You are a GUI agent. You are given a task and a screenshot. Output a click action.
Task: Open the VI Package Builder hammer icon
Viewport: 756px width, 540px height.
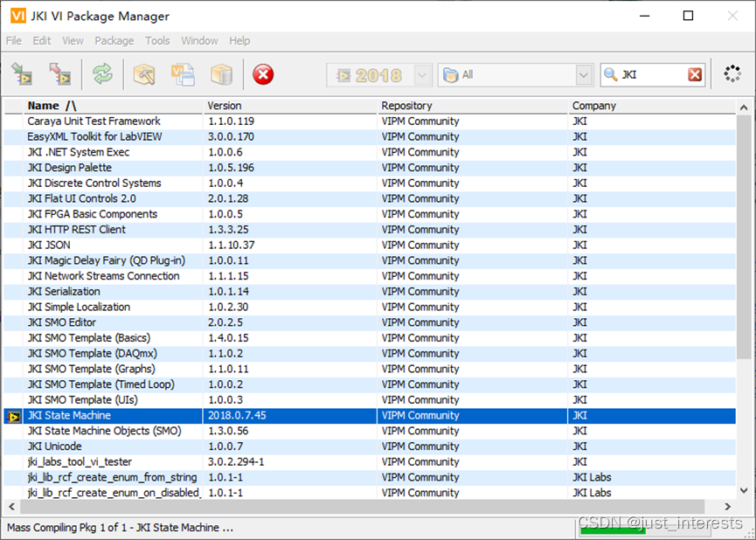point(143,75)
